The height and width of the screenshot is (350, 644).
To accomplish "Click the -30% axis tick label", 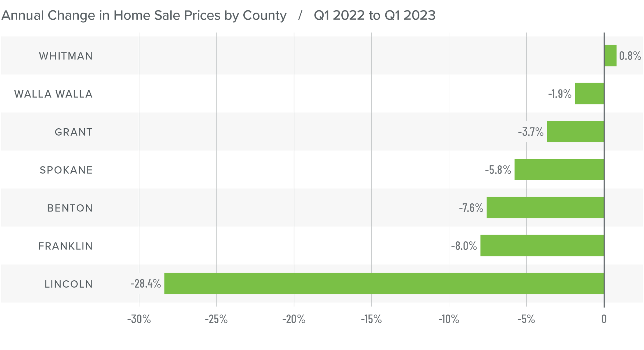I will pos(139,319).
